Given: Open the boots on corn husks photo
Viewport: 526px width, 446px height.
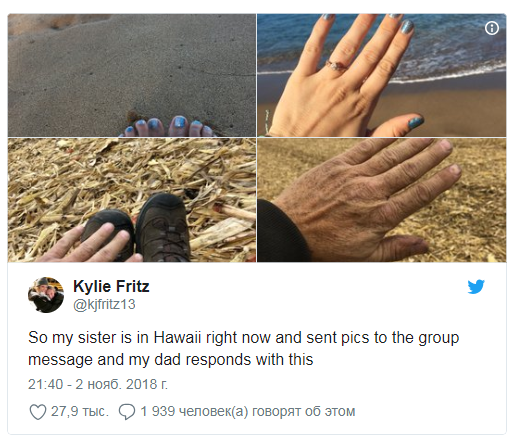Looking at the screenshot, I should pyautogui.click(x=132, y=200).
